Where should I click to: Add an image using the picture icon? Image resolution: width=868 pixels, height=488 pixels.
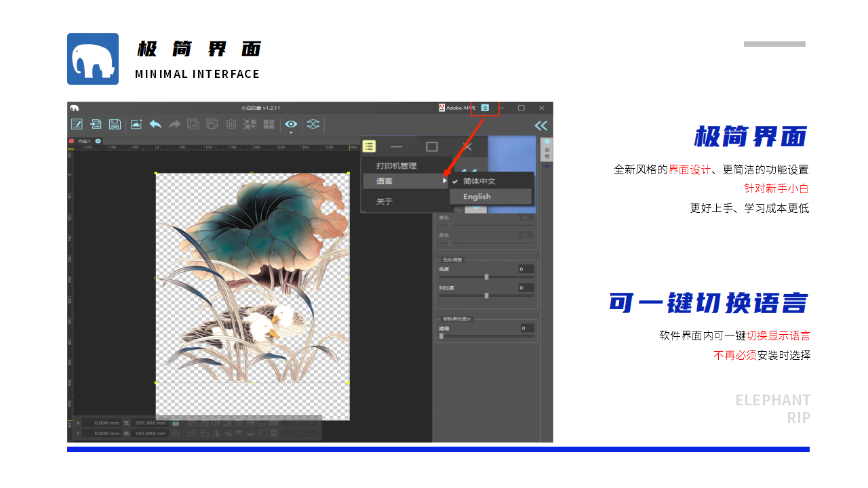tap(136, 124)
